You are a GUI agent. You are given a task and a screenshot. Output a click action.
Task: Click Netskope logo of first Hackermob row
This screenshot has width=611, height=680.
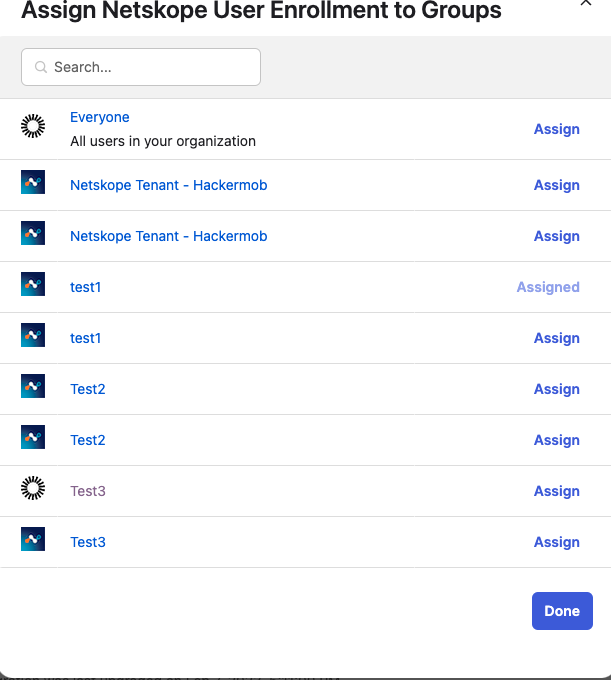tap(33, 182)
